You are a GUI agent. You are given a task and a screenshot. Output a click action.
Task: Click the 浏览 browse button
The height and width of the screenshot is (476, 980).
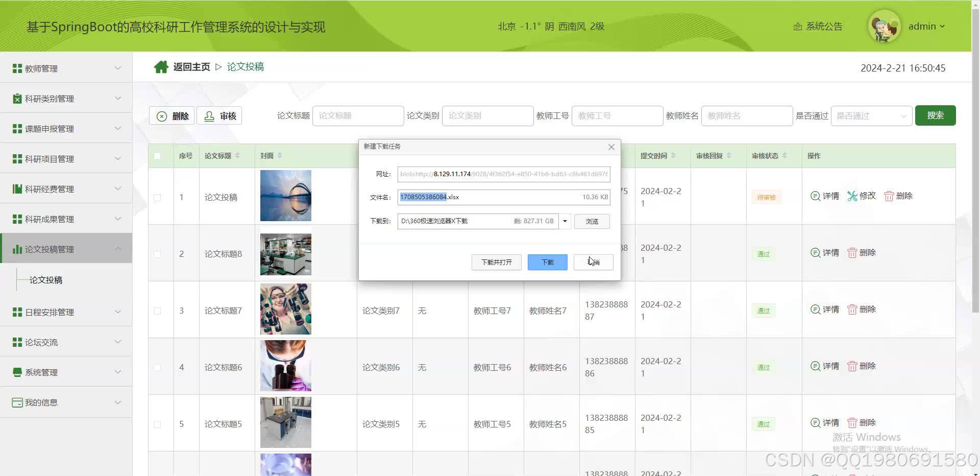(x=592, y=221)
